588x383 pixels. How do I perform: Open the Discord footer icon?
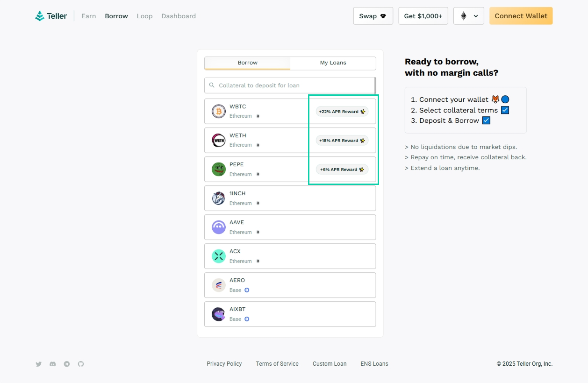tap(53, 364)
